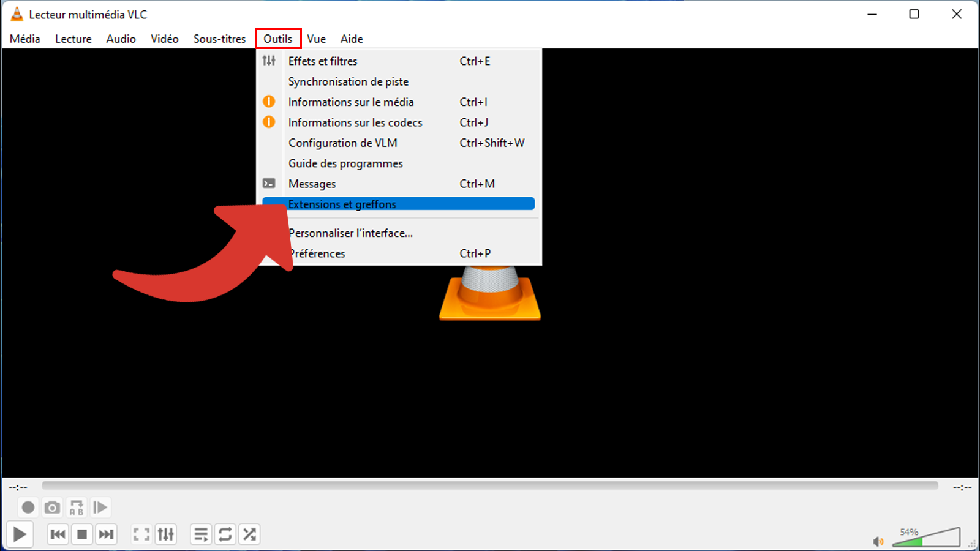980x551 pixels.
Task: Click the elapsed time label
Action: point(18,487)
